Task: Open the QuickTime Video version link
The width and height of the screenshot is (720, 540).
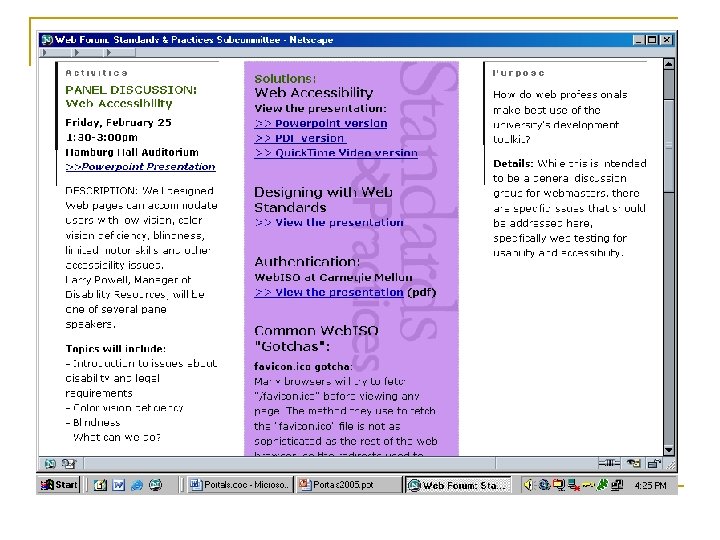Action: [x=336, y=153]
